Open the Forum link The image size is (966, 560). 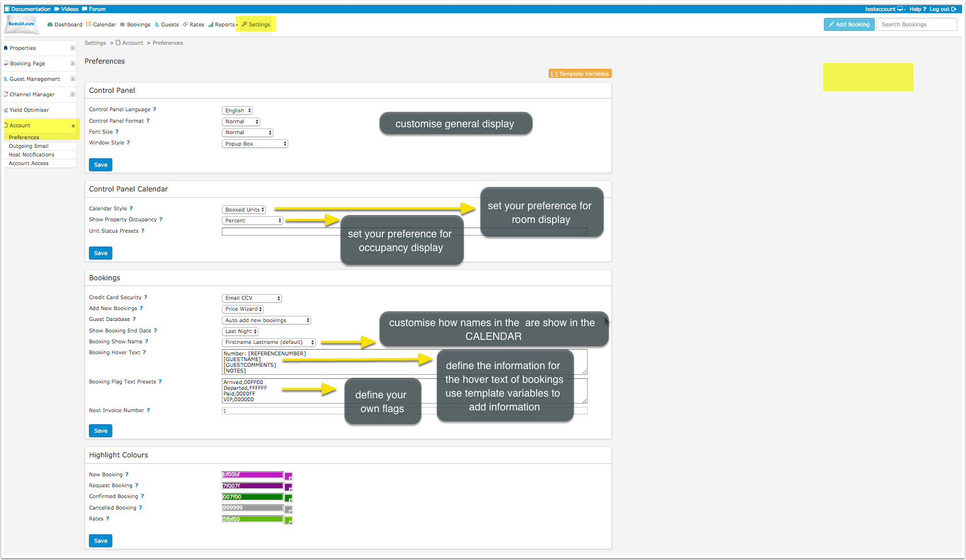pos(94,9)
